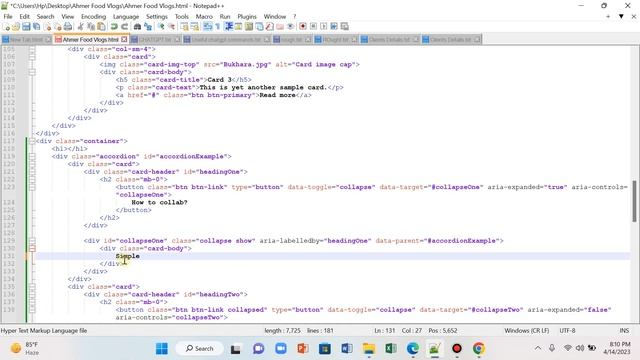The height and width of the screenshot is (360, 640).
Task: Collapse fold marker at line 117
Action: click(32, 141)
